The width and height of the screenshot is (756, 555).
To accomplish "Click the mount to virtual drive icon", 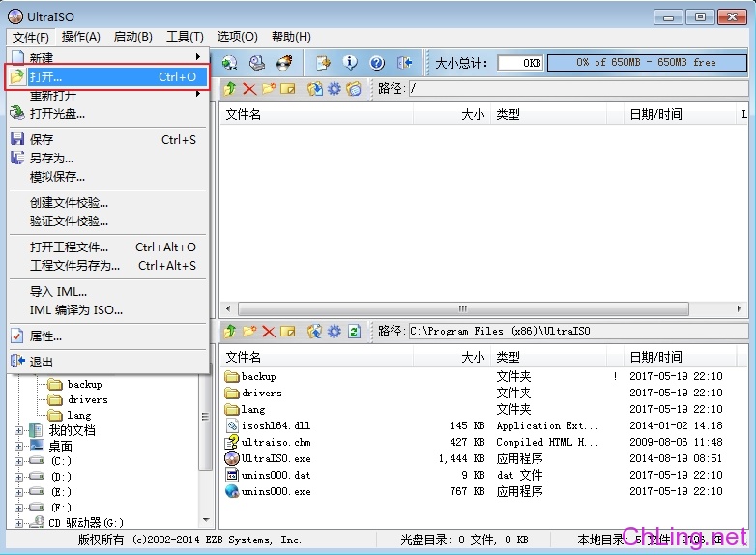I will 257,63.
